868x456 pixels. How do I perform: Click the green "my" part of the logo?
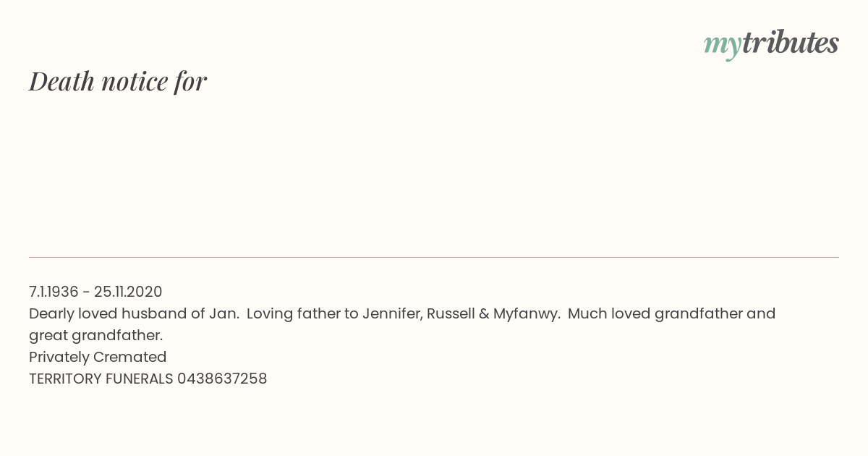(x=722, y=47)
